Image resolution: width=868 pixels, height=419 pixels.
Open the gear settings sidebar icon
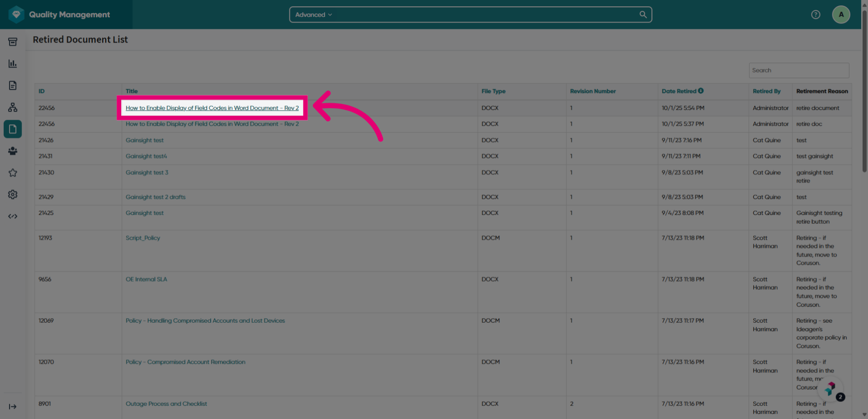[x=13, y=194]
